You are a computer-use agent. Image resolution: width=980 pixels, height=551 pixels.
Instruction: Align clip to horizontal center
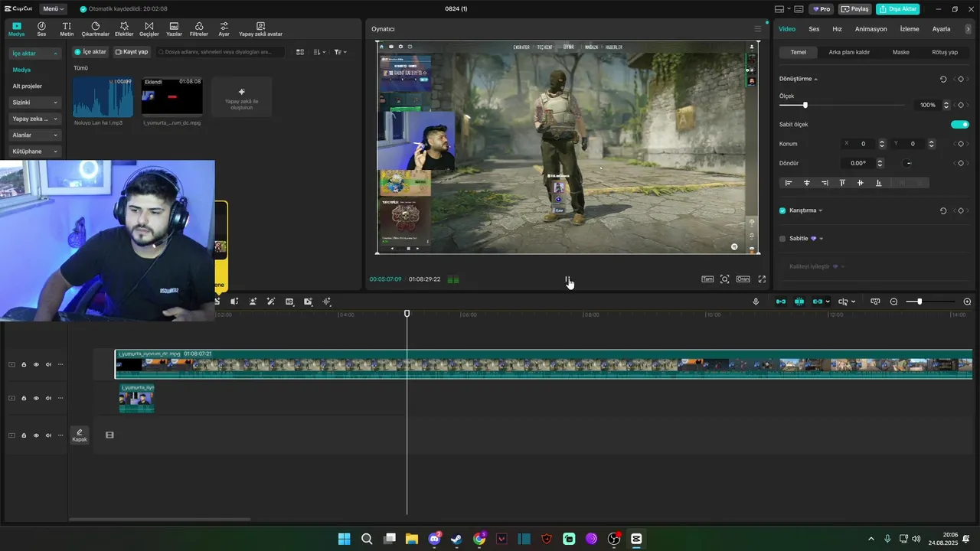click(x=806, y=183)
